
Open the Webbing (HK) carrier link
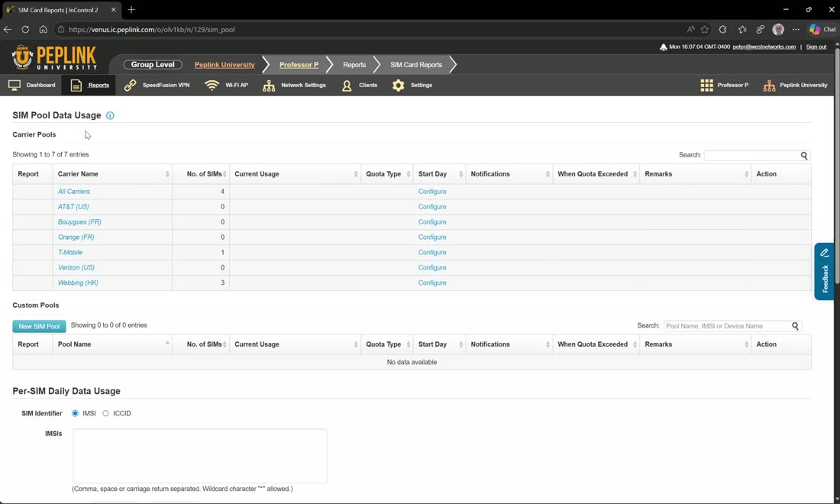78,283
